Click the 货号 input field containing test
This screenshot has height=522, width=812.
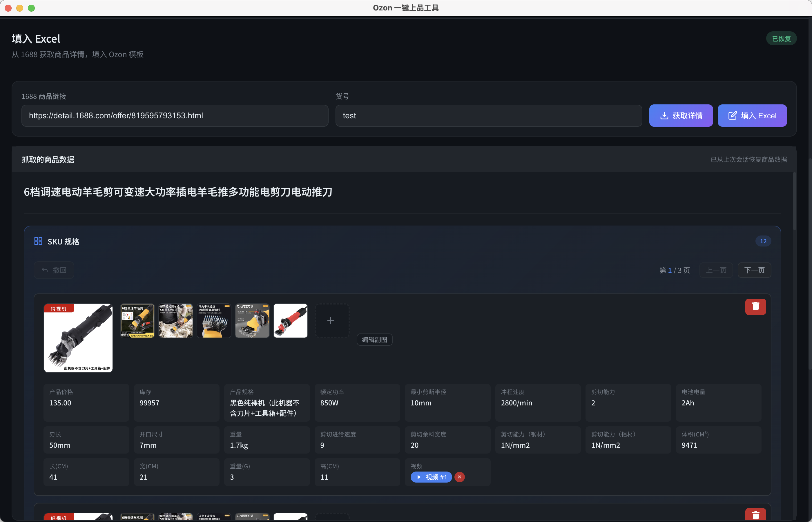(x=489, y=116)
